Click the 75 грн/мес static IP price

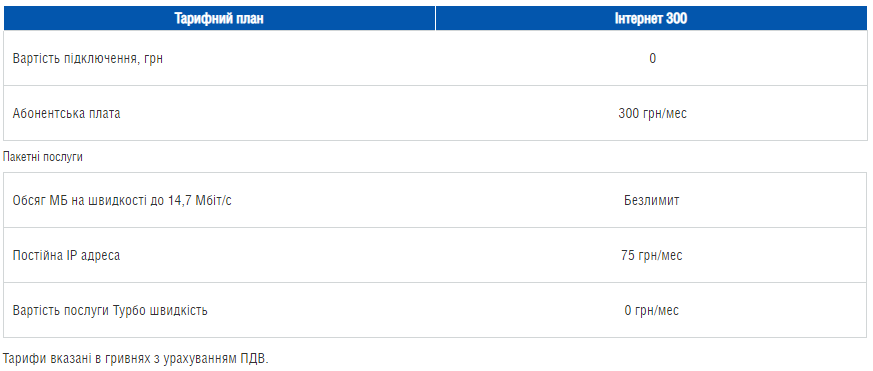coord(651,255)
